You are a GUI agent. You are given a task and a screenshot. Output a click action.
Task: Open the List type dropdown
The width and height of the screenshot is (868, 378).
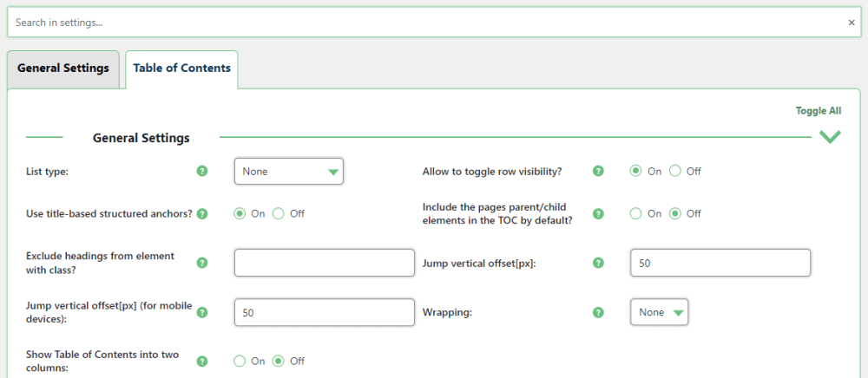289,172
